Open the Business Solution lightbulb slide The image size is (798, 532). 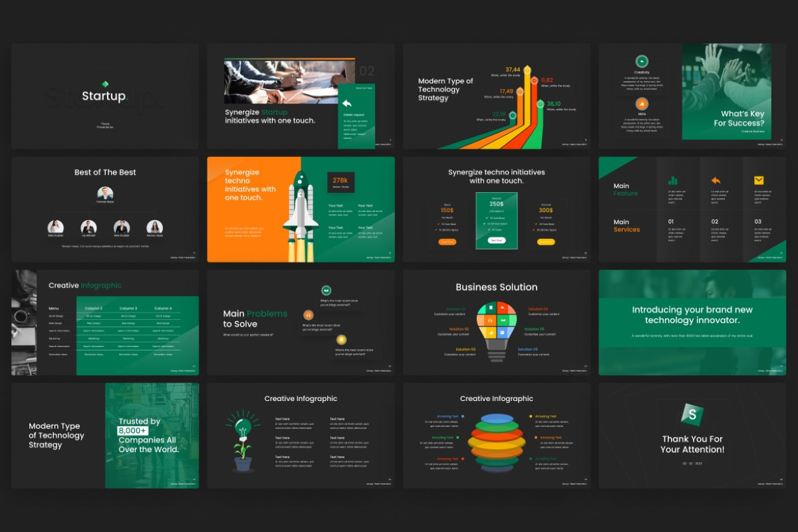point(496,323)
